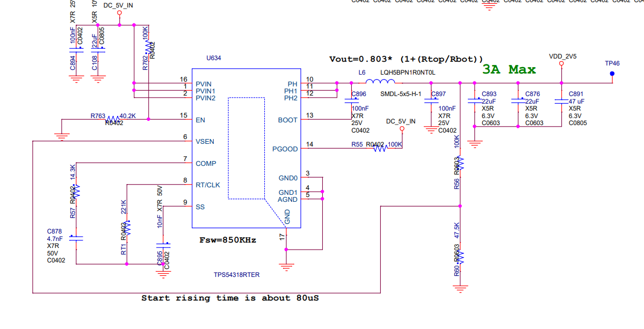The width and height of the screenshot is (644, 329).
Task: Click the GND0 pin label
Action: tap(288, 178)
